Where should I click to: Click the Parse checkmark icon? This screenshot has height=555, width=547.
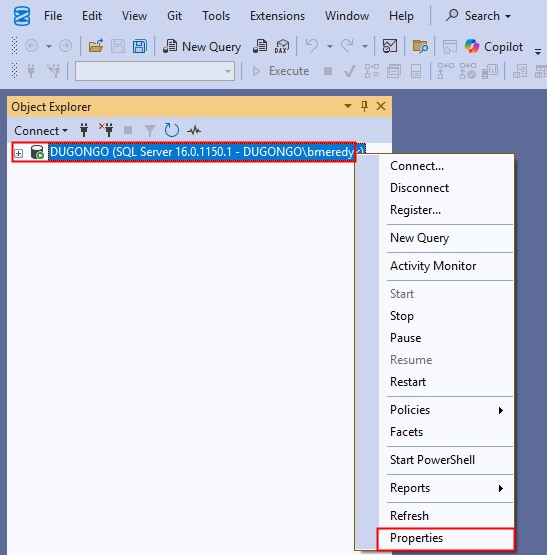(x=350, y=71)
